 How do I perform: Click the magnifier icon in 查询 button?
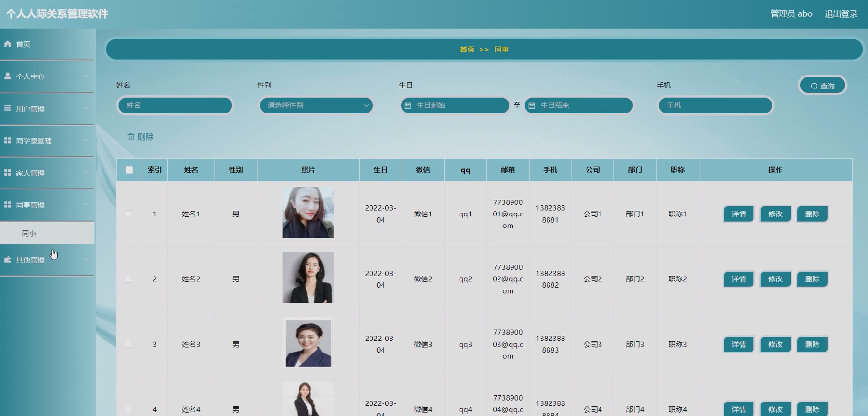[814, 86]
